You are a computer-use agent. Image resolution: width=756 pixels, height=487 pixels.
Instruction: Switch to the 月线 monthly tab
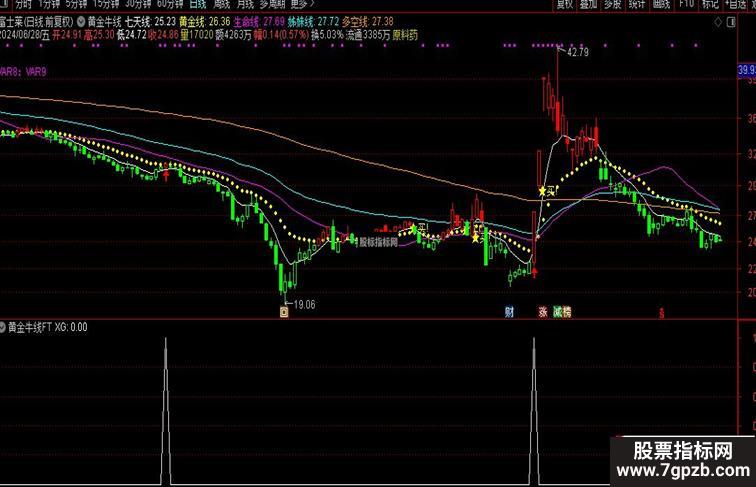pos(245,4)
